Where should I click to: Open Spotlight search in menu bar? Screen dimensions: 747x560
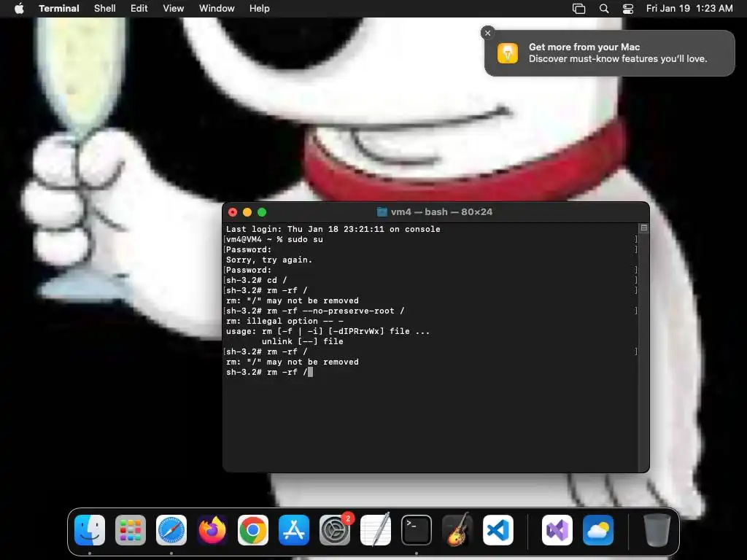pyautogui.click(x=603, y=9)
